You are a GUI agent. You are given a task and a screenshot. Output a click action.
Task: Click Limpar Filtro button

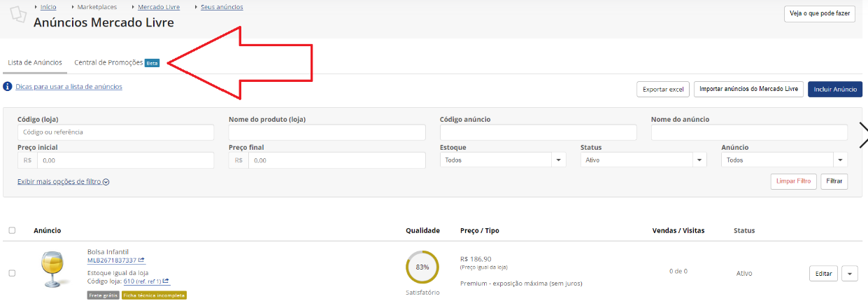[x=793, y=181]
